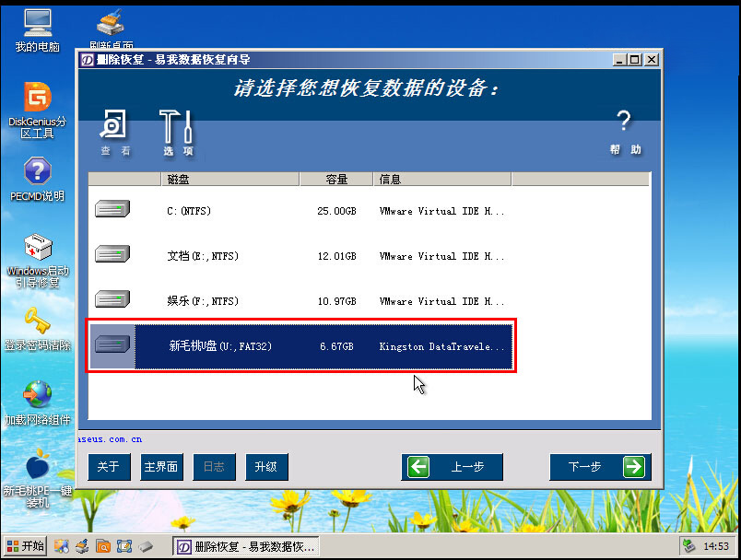Go back with 上一步 button
Screen dimensions: 741x560
(x=453, y=467)
